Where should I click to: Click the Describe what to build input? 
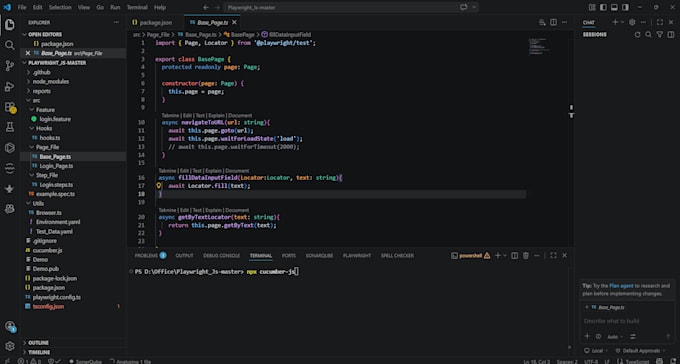point(627,321)
